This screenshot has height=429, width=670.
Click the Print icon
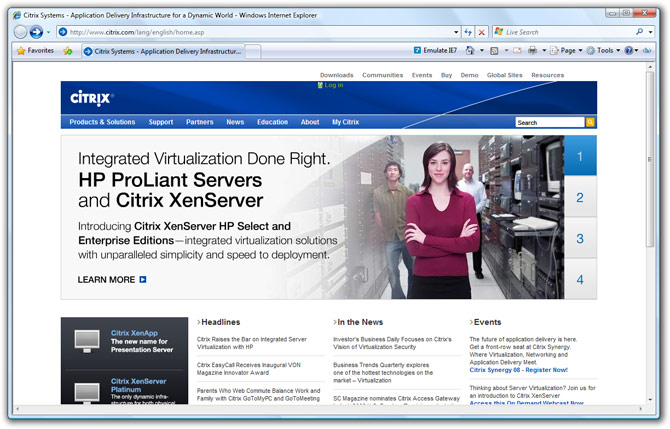532,50
